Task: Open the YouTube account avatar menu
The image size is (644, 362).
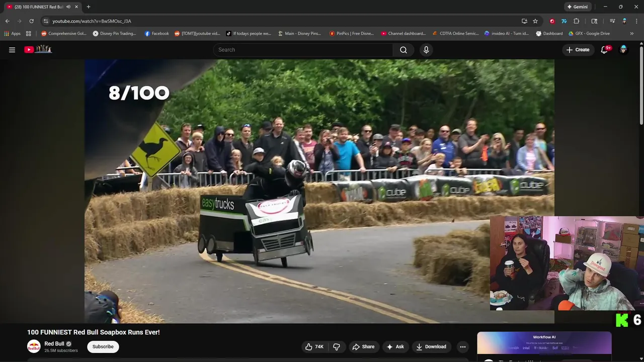Action: coord(623,49)
